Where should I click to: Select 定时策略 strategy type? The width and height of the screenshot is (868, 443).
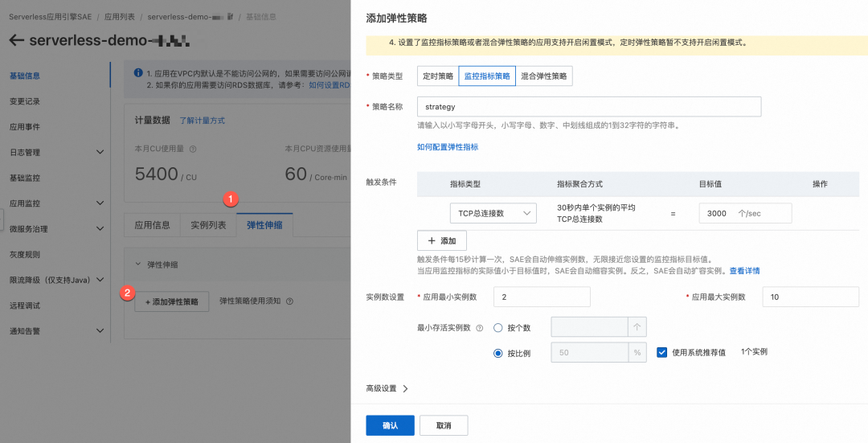438,76
